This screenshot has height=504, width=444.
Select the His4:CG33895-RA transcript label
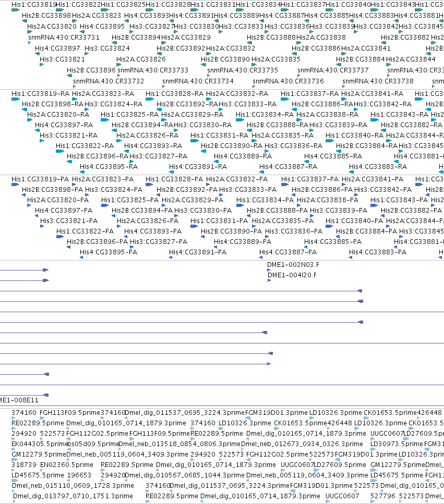[109, 166]
